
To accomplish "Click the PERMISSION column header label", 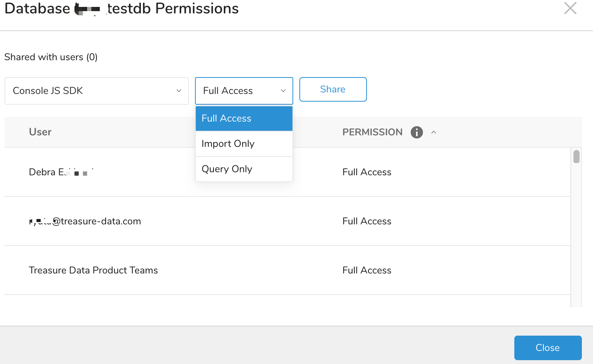I will [372, 132].
